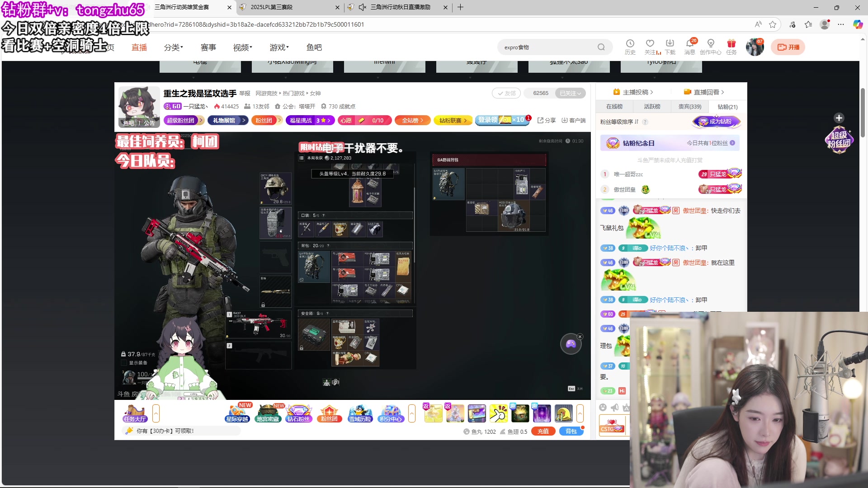Open the 鱼吧 navigation item

314,47
